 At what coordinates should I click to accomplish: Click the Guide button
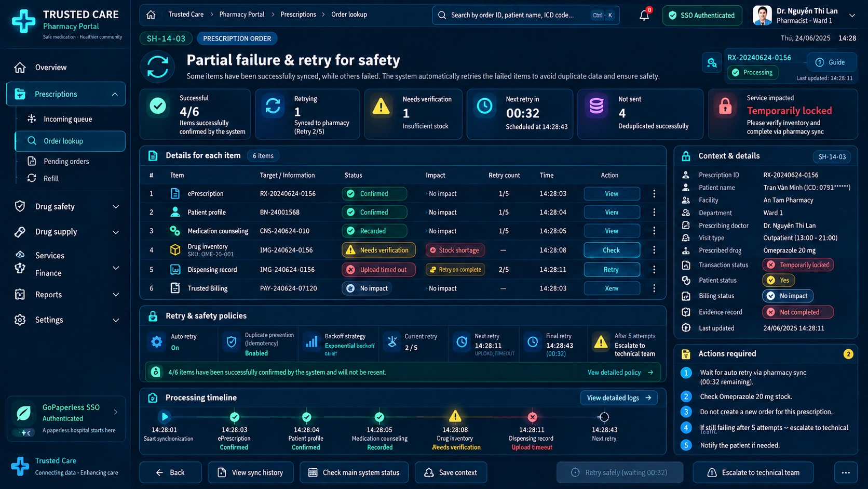(831, 62)
